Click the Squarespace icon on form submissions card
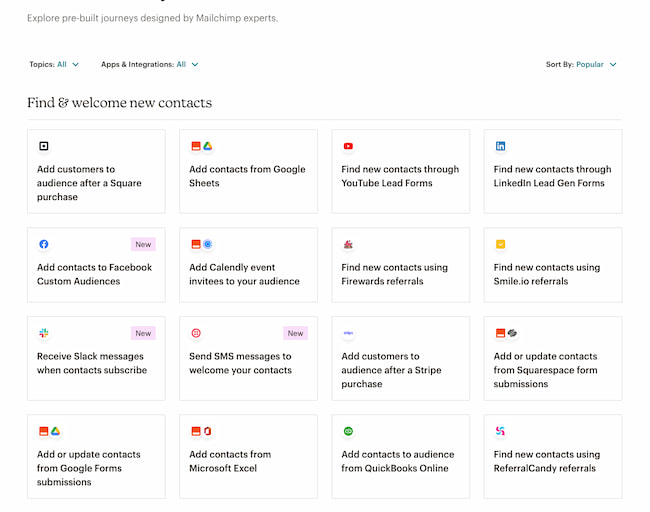Image resolution: width=650 pixels, height=512 pixels. (x=512, y=333)
